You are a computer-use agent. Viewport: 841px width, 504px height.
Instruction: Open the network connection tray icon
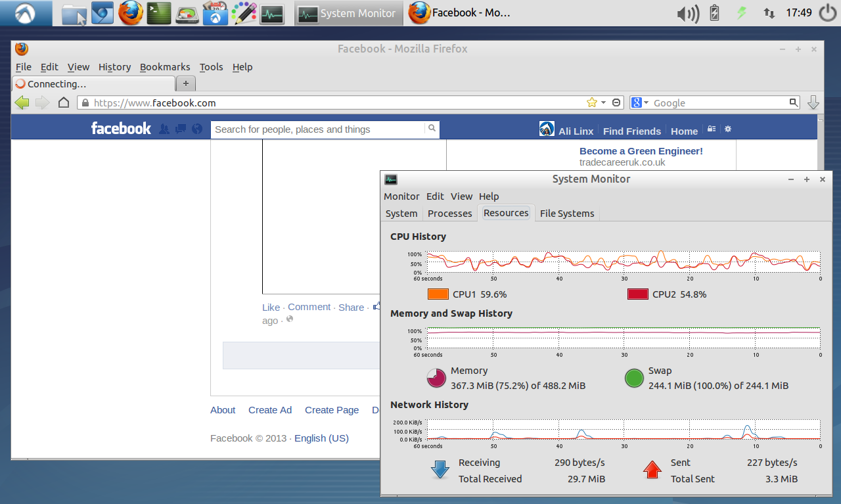coord(769,13)
